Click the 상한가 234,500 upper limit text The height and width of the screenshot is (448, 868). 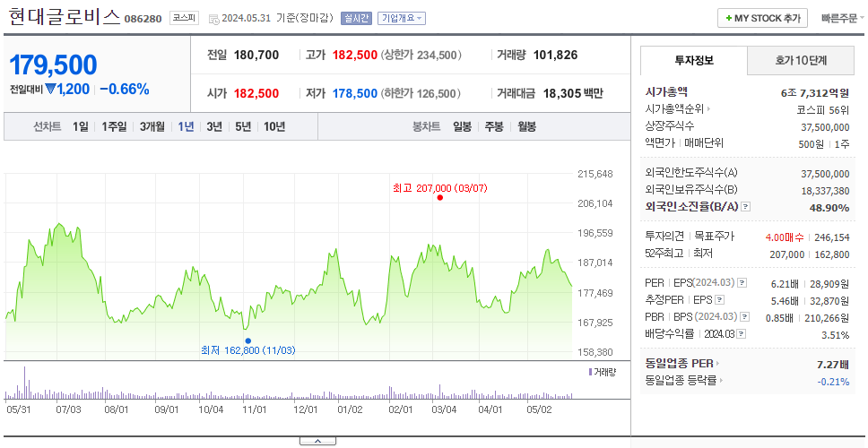421,56
